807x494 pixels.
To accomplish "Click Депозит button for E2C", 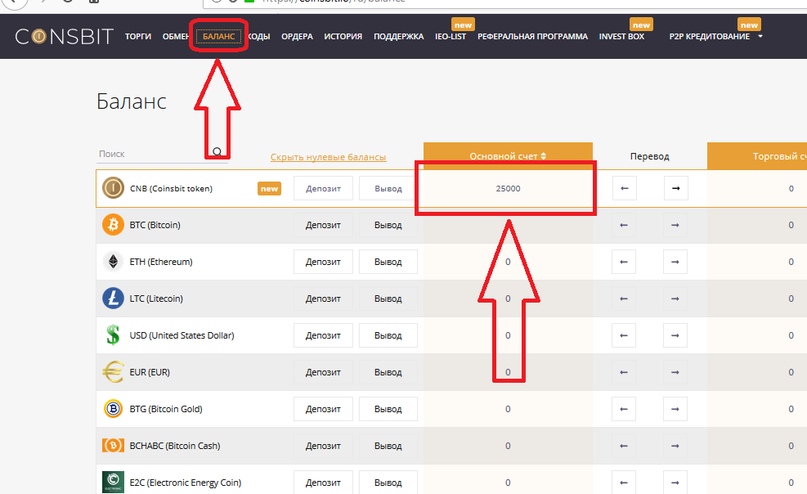I will [x=323, y=483].
